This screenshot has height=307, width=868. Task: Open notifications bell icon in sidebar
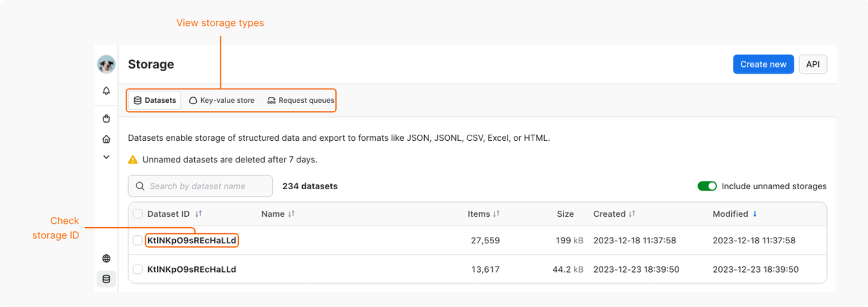pos(106,91)
